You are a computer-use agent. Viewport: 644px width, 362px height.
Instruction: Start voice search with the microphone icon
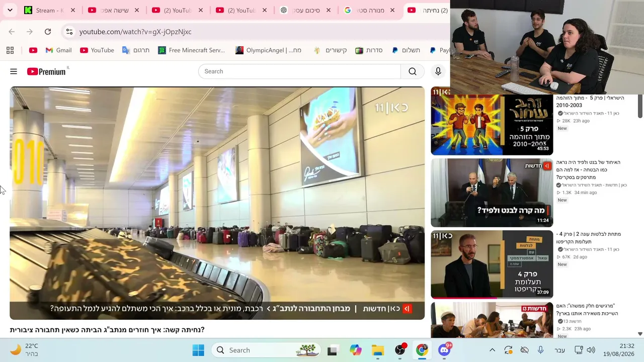click(x=438, y=71)
